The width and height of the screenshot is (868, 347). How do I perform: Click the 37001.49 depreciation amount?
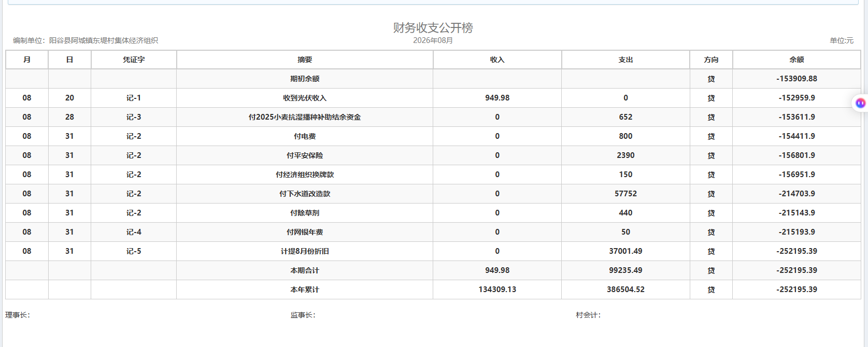click(625, 251)
